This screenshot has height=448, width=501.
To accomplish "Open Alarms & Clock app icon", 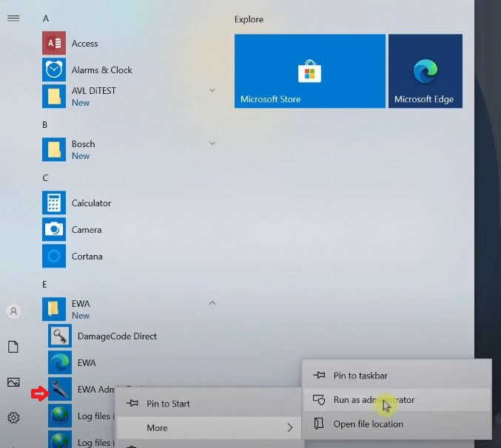I will (x=54, y=69).
